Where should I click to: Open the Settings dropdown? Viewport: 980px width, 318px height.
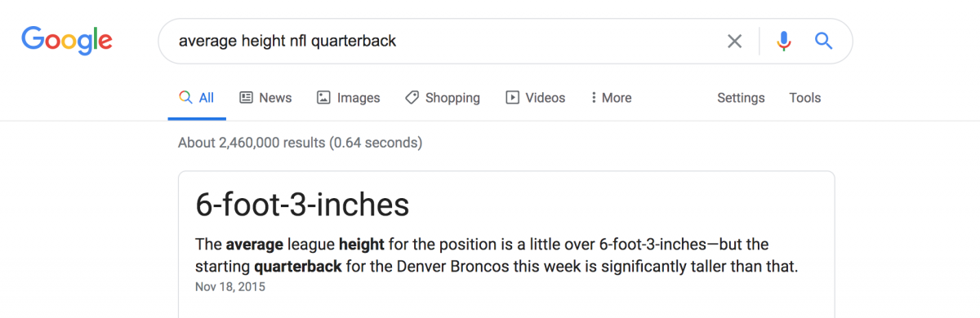(x=741, y=98)
